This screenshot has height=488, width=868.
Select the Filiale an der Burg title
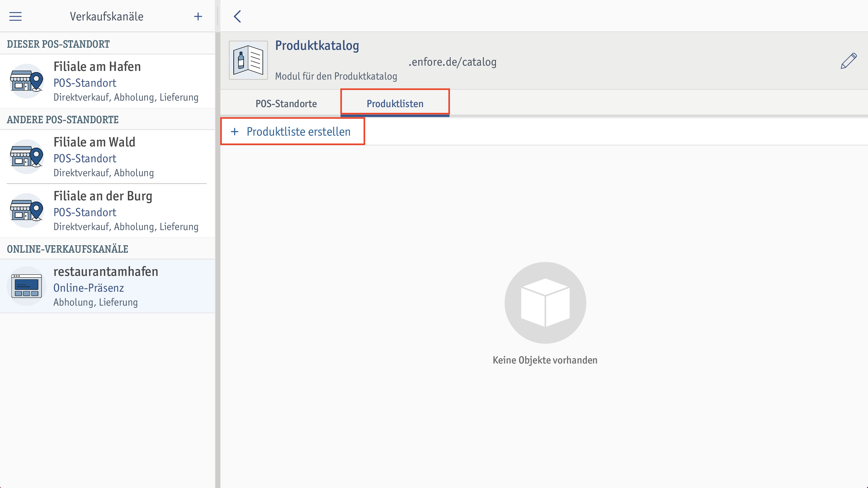tap(103, 196)
